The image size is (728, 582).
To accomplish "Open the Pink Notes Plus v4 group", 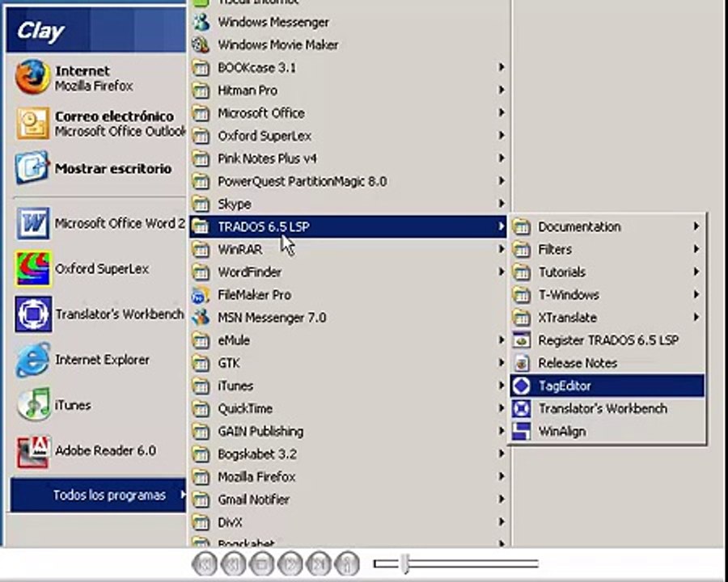I will [348, 158].
